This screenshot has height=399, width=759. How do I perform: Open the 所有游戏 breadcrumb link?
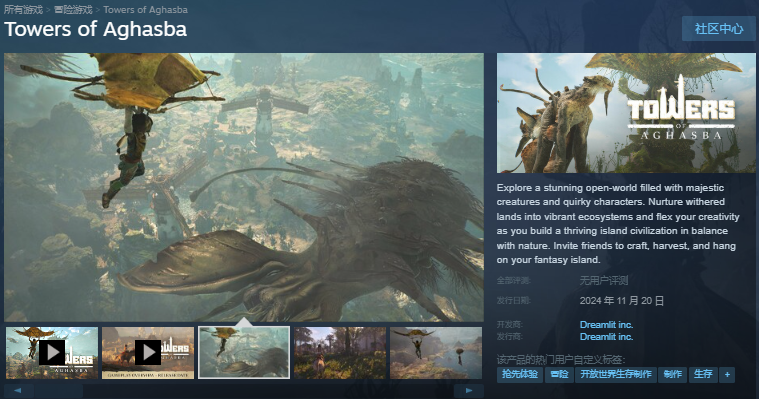coord(23,10)
